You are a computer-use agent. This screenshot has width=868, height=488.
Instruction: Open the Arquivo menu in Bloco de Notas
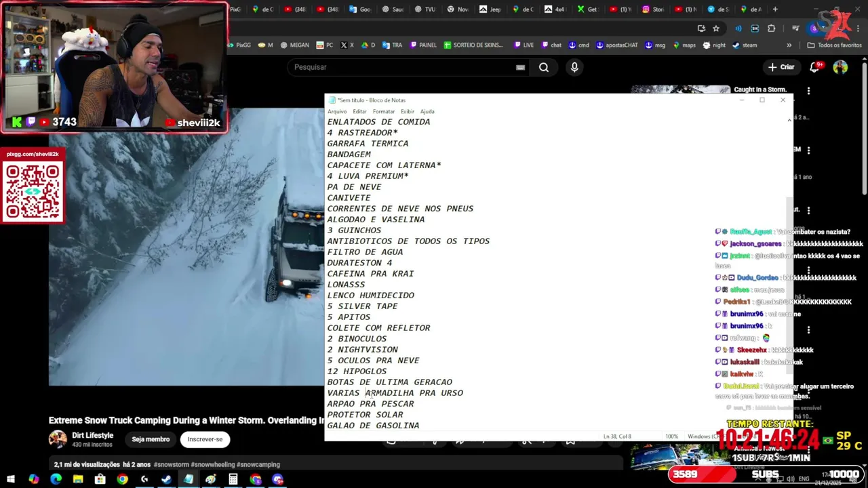pyautogui.click(x=337, y=111)
